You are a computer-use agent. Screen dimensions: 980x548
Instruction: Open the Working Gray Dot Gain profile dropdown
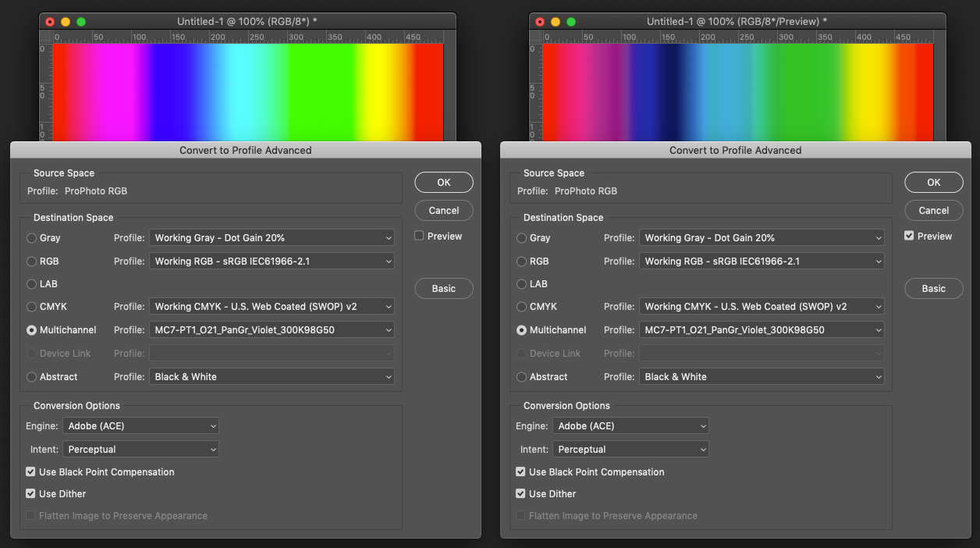click(x=272, y=238)
